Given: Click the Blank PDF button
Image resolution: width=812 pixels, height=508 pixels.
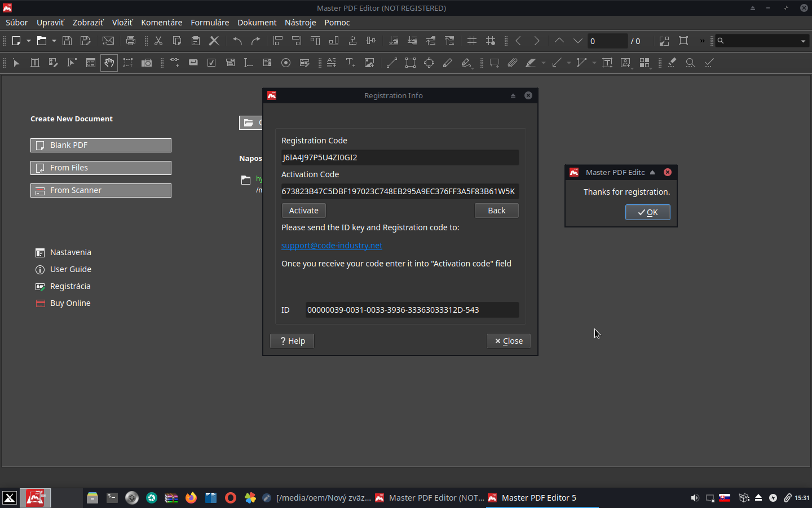Looking at the screenshot, I should tap(101, 145).
